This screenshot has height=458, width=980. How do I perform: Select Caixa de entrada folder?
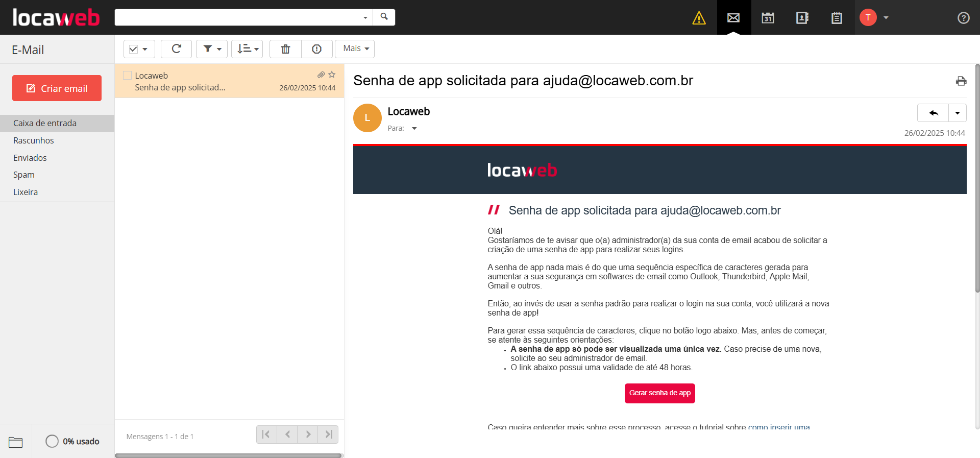point(57,123)
